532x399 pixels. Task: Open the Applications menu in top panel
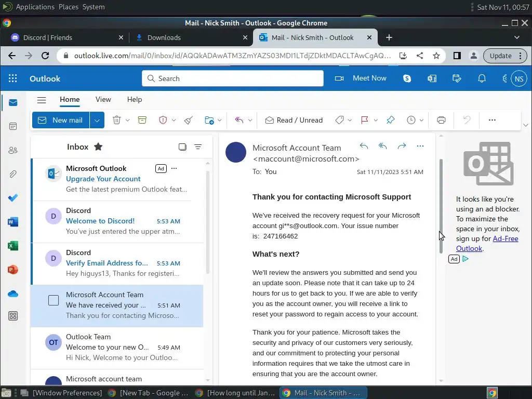[x=35, y=7]
